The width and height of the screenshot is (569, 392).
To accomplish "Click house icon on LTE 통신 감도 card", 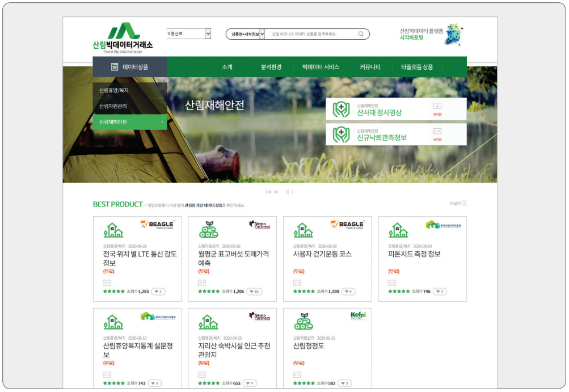I will point(113,230).
